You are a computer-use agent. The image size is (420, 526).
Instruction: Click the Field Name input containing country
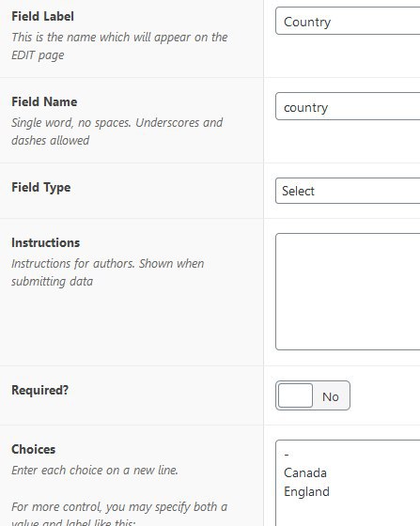tap(348, 106)
